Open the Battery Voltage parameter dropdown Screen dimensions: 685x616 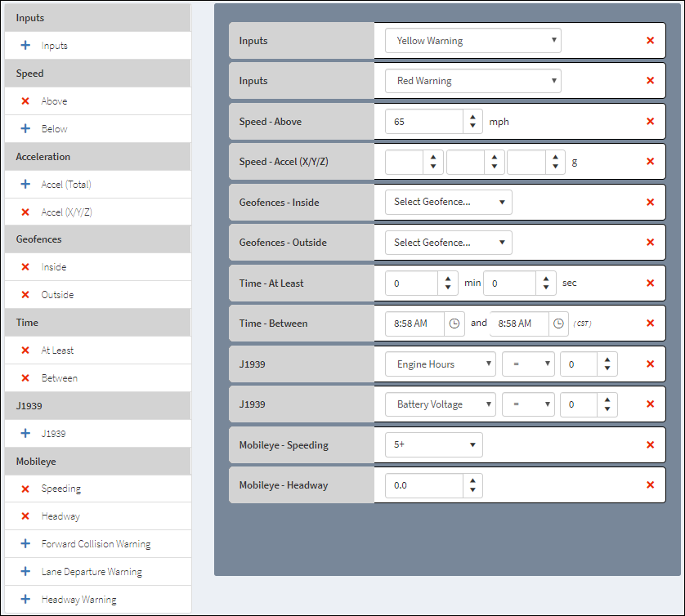click(441, 404)
